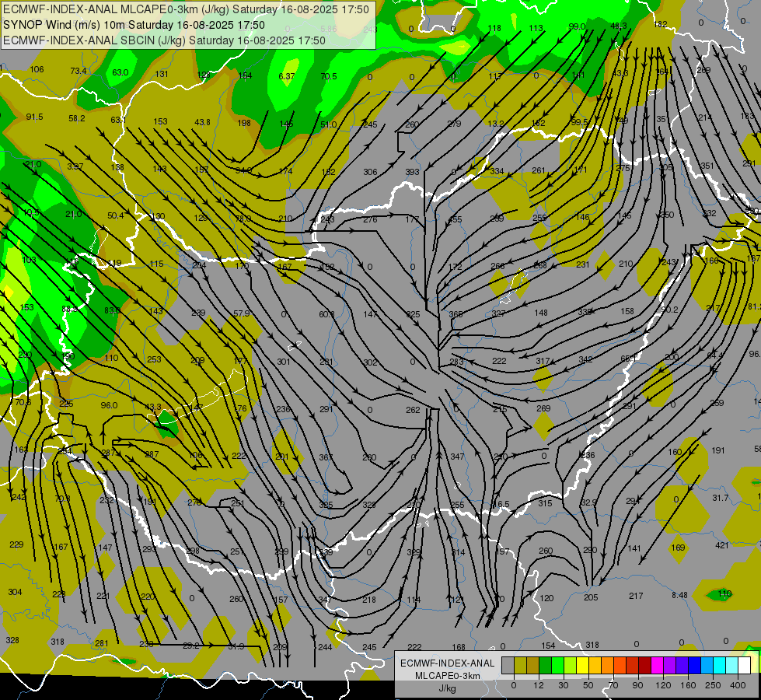Click the legend scale value '30'
The height and width of the screenshot is (700, 761).
coord(564,685)
